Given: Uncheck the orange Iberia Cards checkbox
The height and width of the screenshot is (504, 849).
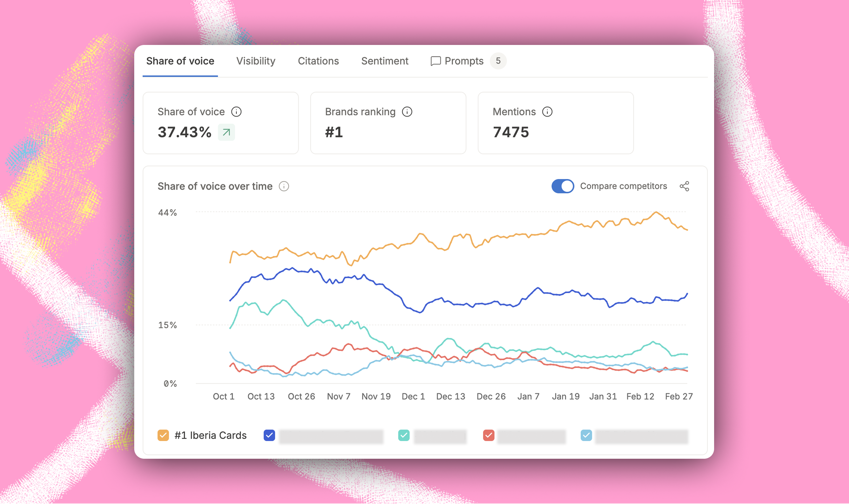Looking at the screenshot, I should [163, 435].
